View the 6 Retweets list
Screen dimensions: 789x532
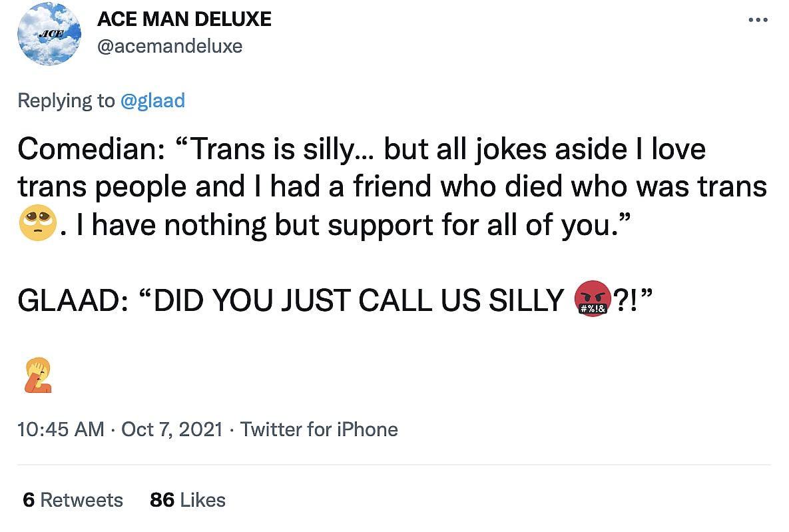click(x=73, y=500)
